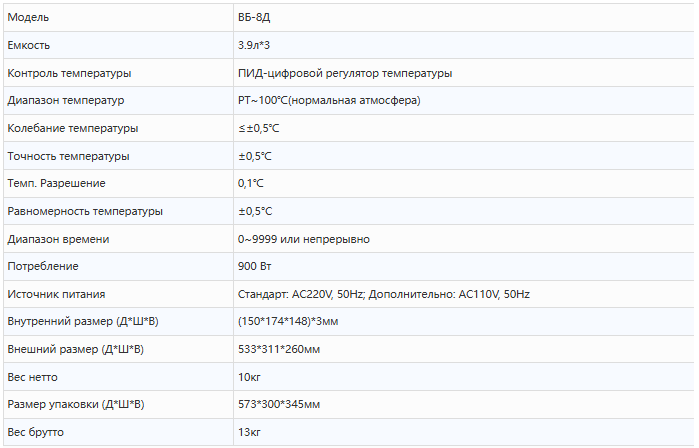This screenshot has width=699, height=448.
Task: Click 'Колебание температуры' row label
Action: click(73, 128)
